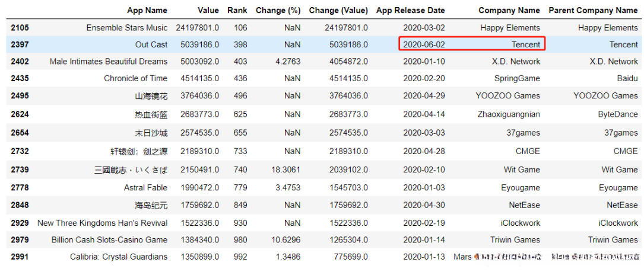The height and width of the screenshot is (272, 644).
Task: Click the 18.3061 percent change cell
Action: click(286, 169)
